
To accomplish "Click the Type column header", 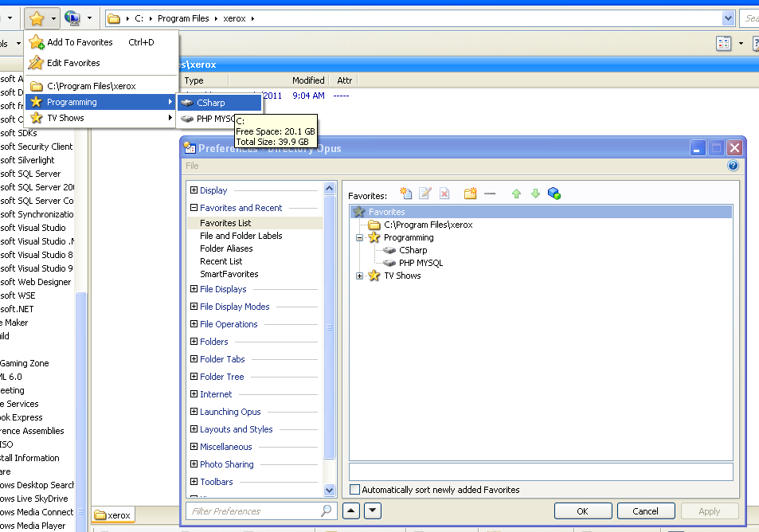I will (194, 80).
